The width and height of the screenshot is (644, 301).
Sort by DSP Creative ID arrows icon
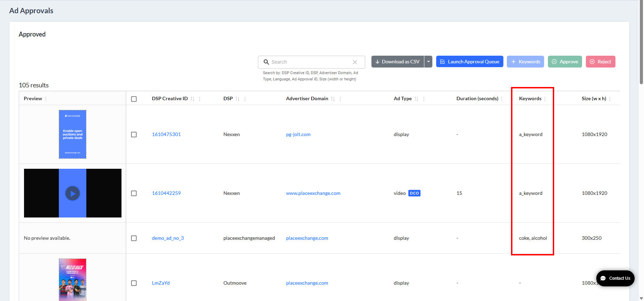[193, 99]
